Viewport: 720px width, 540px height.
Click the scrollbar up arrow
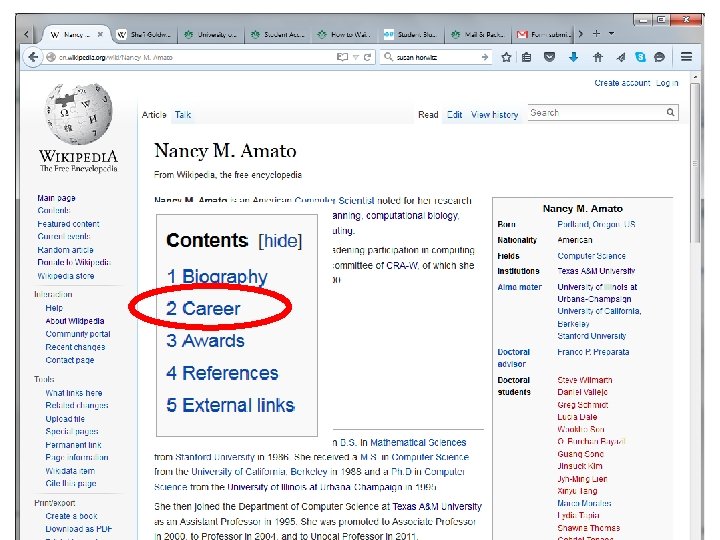pyautogui.click(x=695, y=77)
